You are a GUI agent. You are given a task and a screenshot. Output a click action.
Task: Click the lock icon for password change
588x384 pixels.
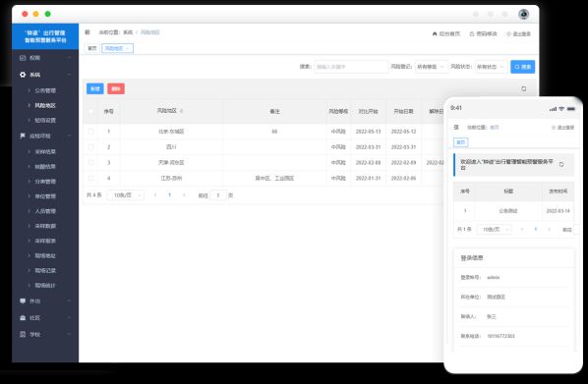pyautogui.click(x=472, y=33)
